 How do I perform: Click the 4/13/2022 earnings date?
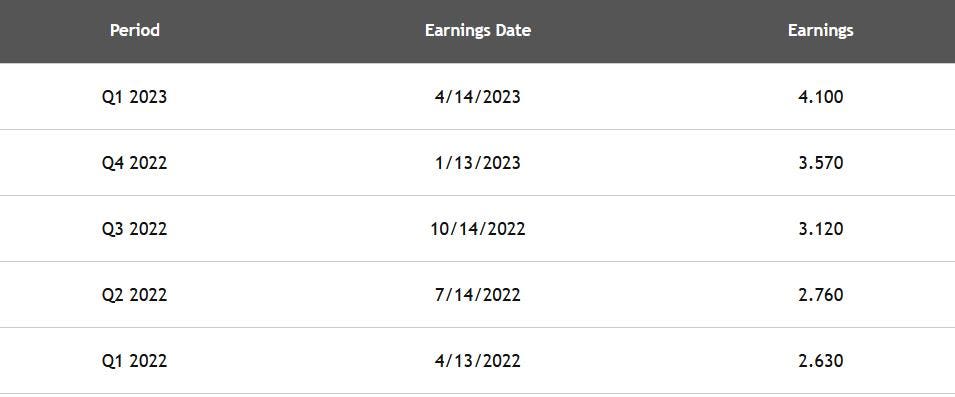click(478, 361)
